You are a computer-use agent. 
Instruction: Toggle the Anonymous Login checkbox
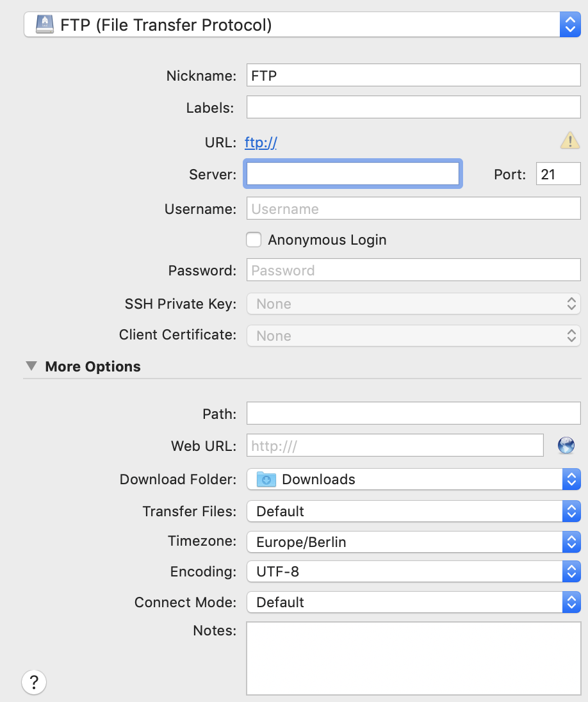pyautogui.click(x=254, y=240)
